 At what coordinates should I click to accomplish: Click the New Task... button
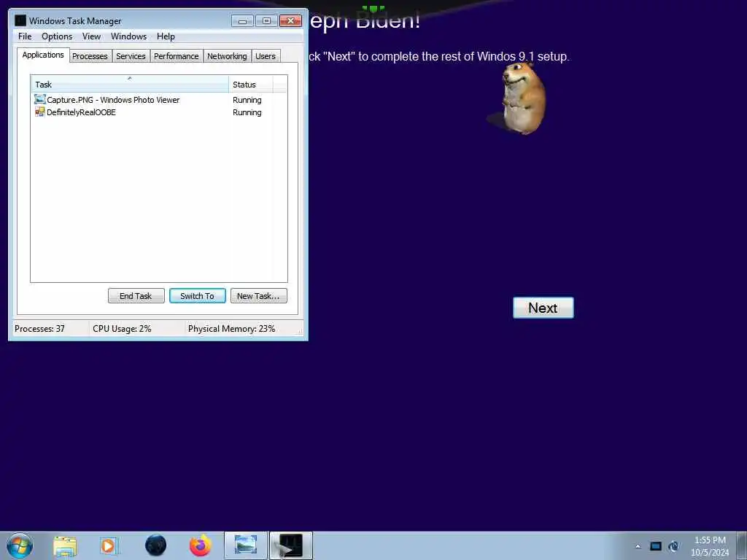click(258, 296)
